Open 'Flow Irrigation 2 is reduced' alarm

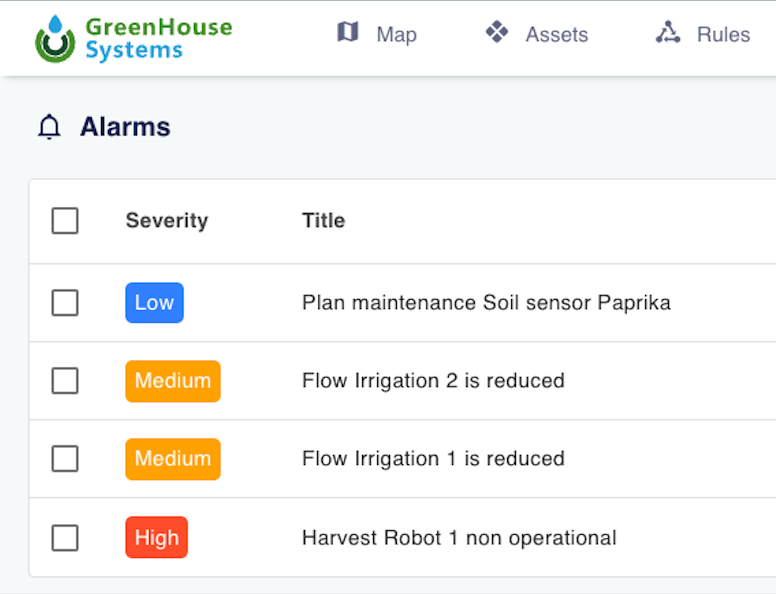click(433, 381)
